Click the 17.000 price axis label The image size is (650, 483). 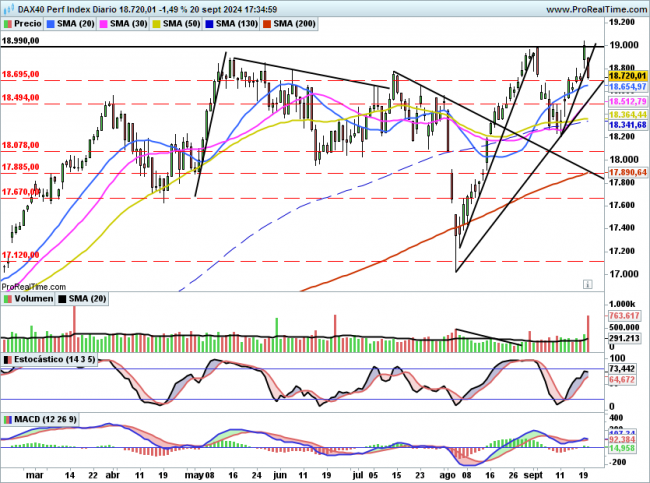pyautogui.click(x=623, y=274)
